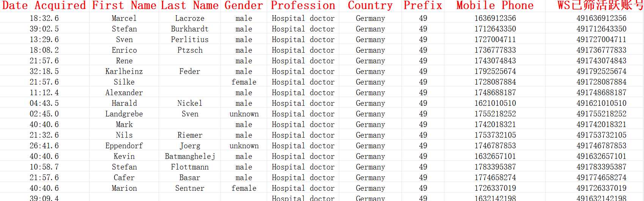
Task: Select the cell containing Marcel
Action: click(124, 18)
